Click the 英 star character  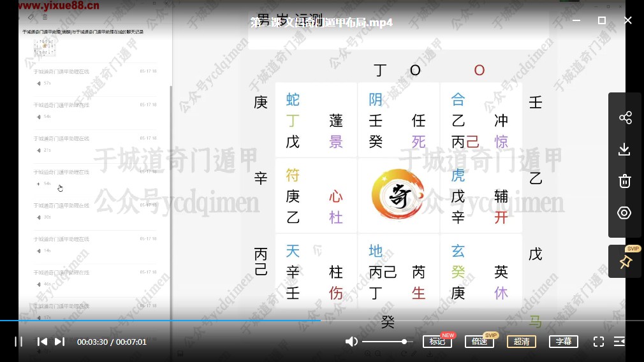[x=501, y=271]
